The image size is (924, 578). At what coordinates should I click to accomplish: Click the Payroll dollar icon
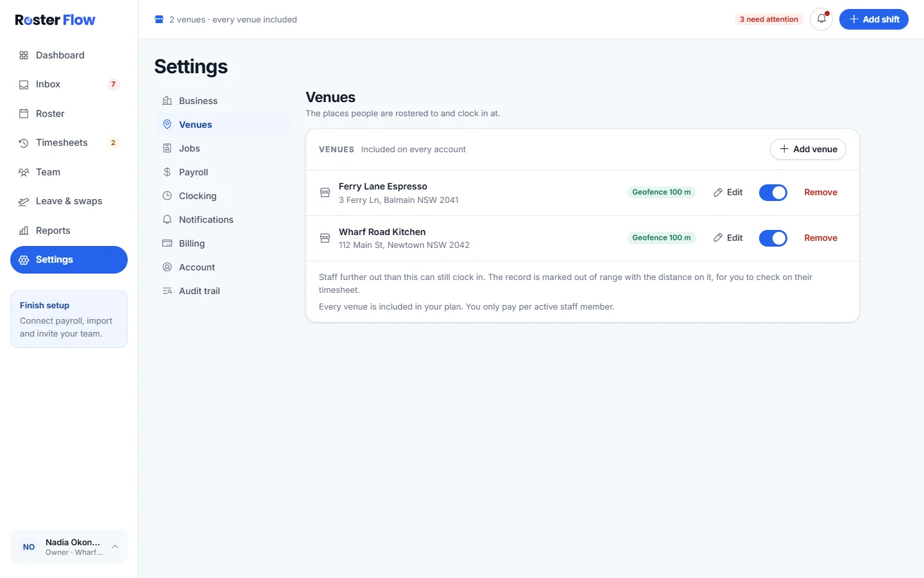[x=167, y=172]
